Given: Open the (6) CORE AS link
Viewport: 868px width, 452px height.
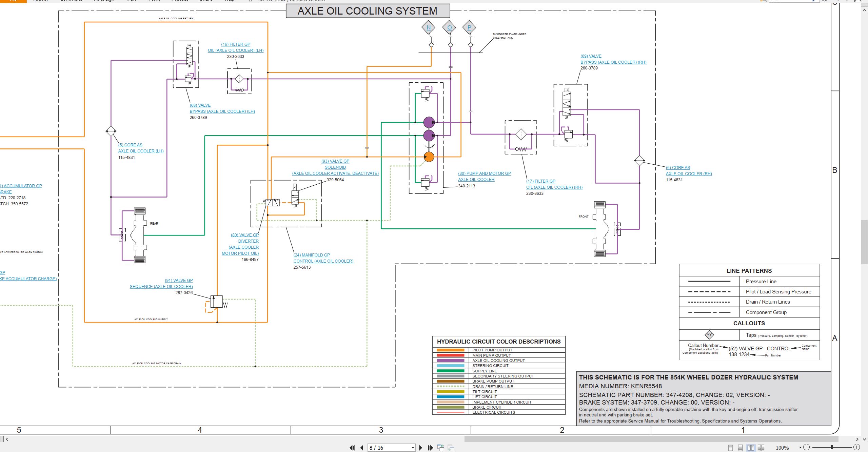Looking at the screenshot, I should (x=678, y=167).
